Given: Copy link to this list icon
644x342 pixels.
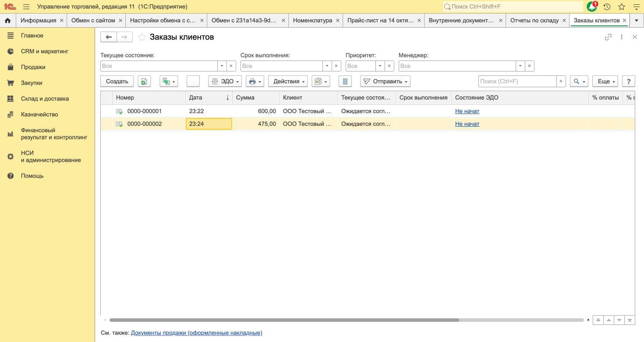Looking at the screenshot, I should click(608, 37).
